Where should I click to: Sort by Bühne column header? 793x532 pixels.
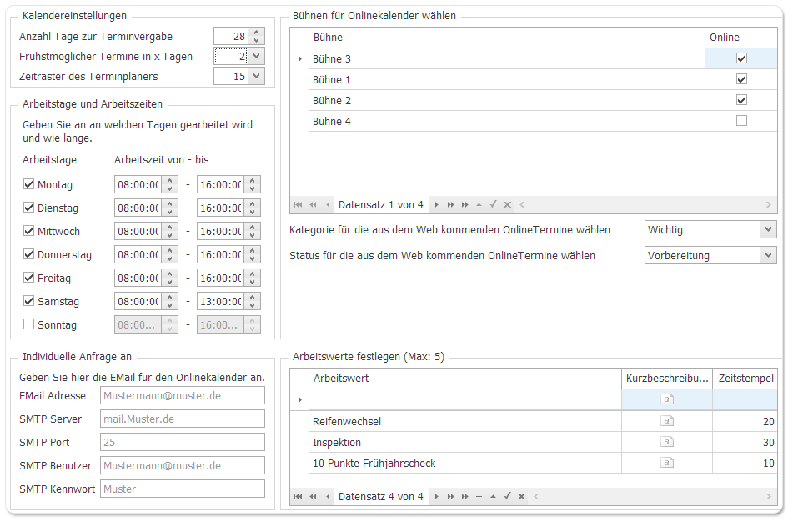(507, 38)
